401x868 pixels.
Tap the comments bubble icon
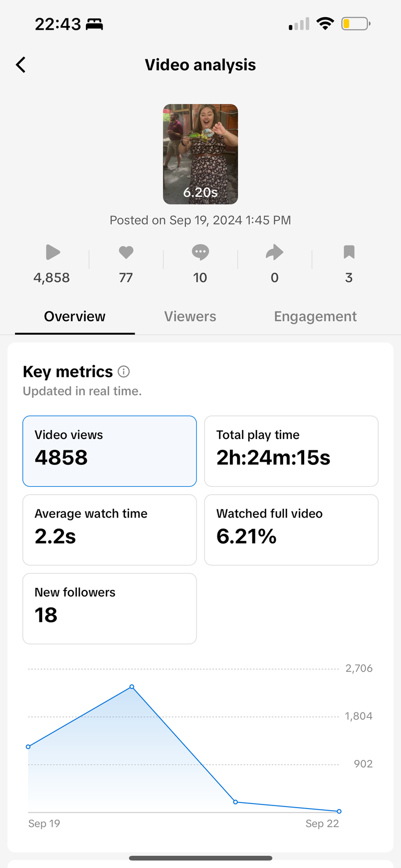tap(200, 252)
